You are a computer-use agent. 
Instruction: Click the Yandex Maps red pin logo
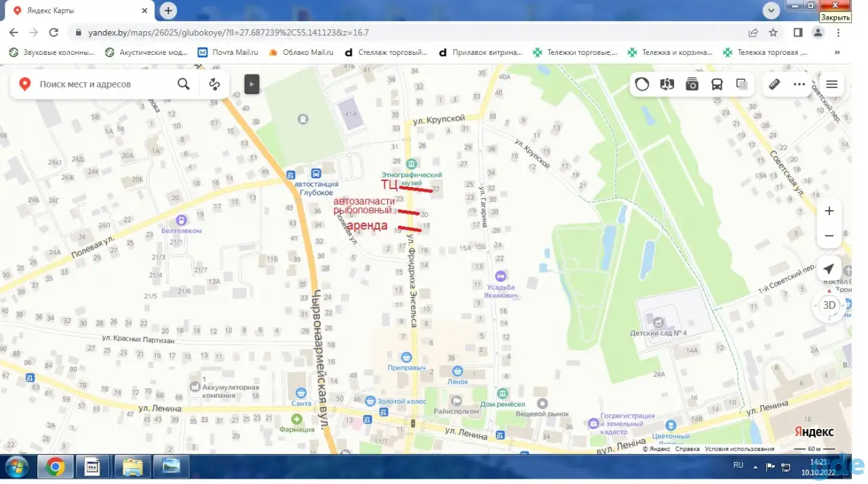[25, 84]
